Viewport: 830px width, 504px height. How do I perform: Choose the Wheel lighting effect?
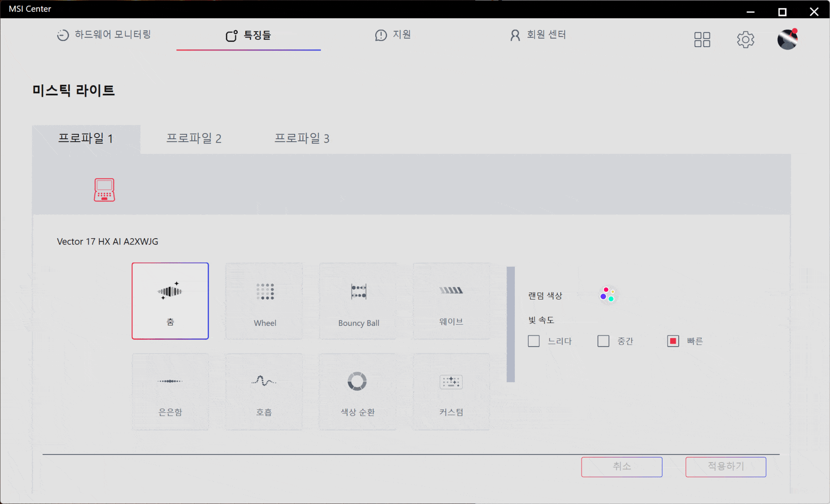click(x=264, y=301)
